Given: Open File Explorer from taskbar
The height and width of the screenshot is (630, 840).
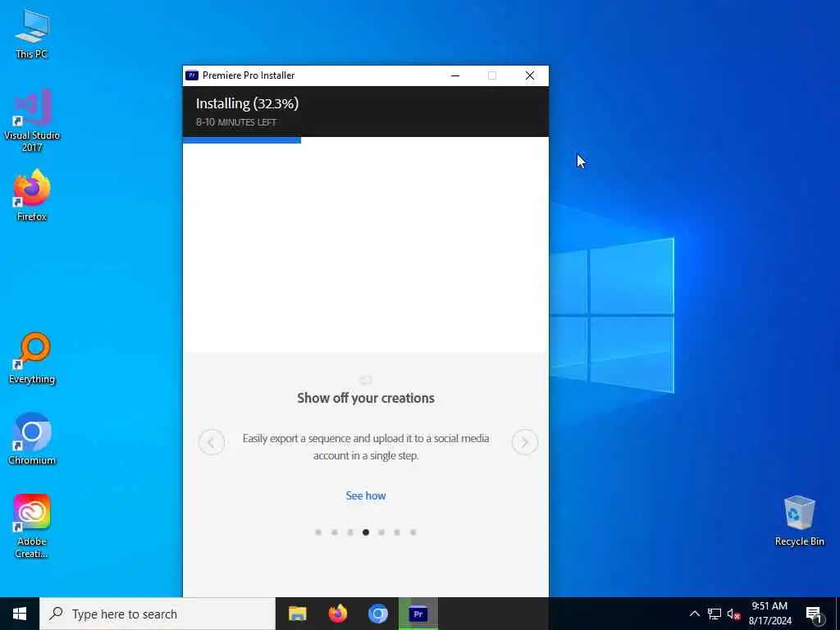Looking at the screenshot, I should pyautogui.click(x=297, y=614).
